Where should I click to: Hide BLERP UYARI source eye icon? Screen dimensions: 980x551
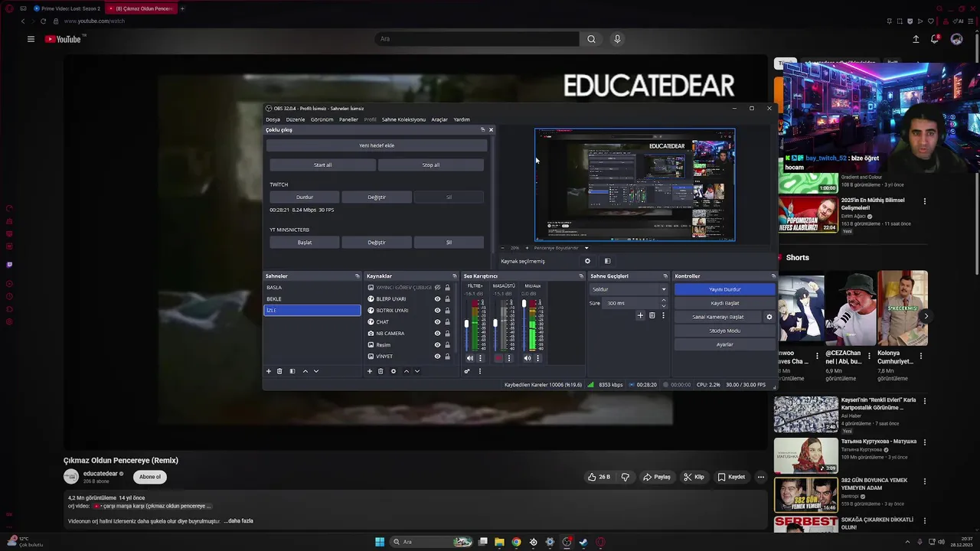[x=437, y=299]
